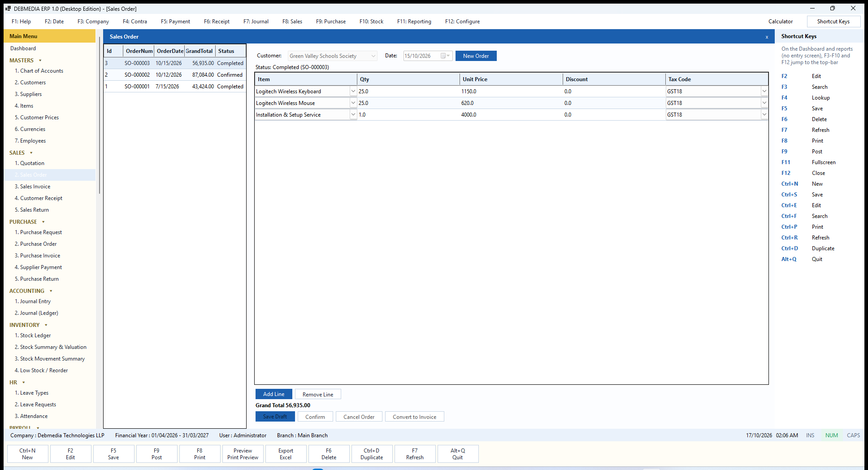868x470 pixels.
Task: Click the New Order button
Action: tap(476, 56)
